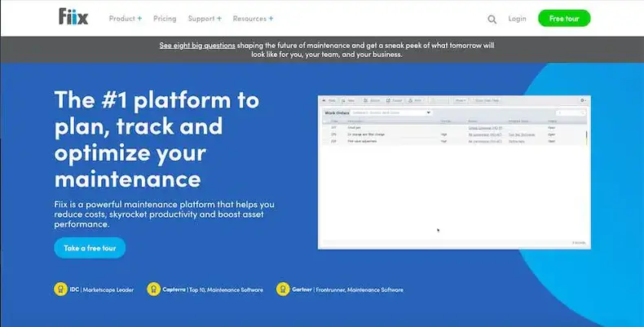Click the search field in the demo window

(x=571, y=113)
